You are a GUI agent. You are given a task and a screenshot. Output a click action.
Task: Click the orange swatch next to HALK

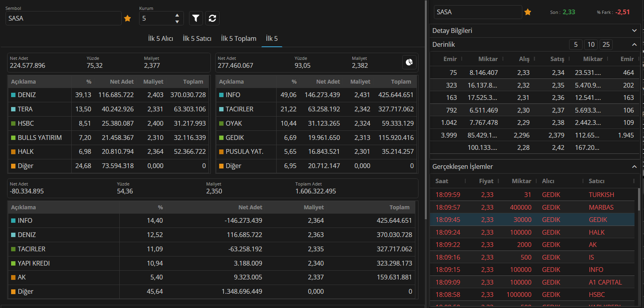coord(13,152)
